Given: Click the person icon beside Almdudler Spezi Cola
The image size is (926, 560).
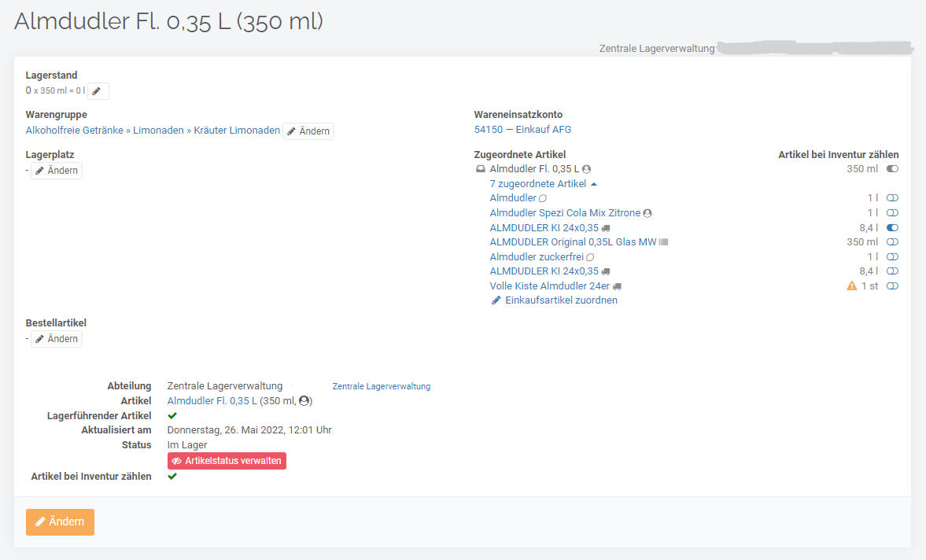Looking at the screenshot, I should [647, 213].
